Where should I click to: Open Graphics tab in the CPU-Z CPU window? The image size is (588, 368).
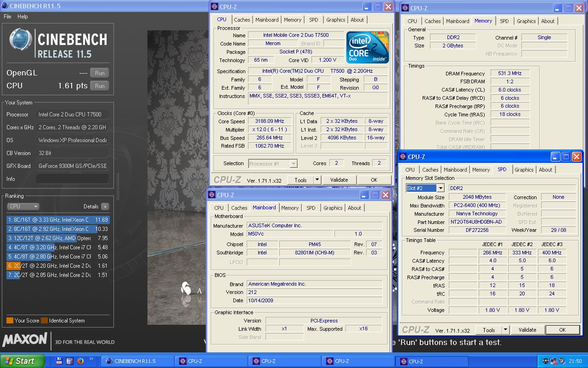(x=336, y=20)
